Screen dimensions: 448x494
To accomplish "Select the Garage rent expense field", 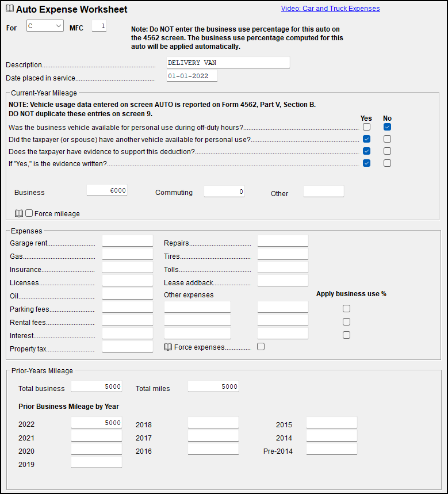I will pos(128,241).
